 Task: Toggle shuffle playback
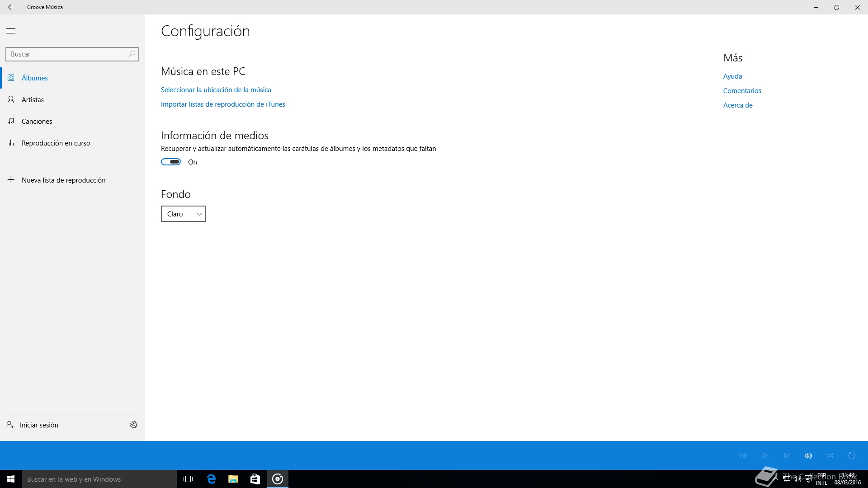(x=830, y=456)
